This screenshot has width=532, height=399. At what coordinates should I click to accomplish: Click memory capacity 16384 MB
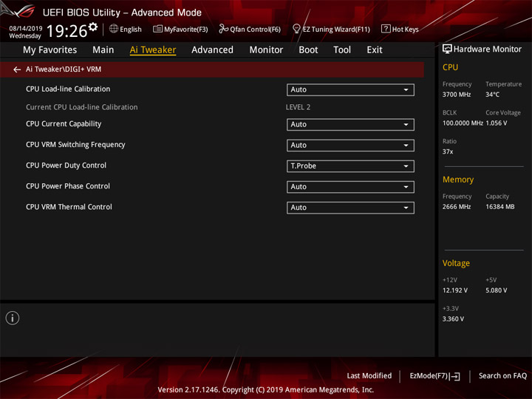click(x=499, y=207)
